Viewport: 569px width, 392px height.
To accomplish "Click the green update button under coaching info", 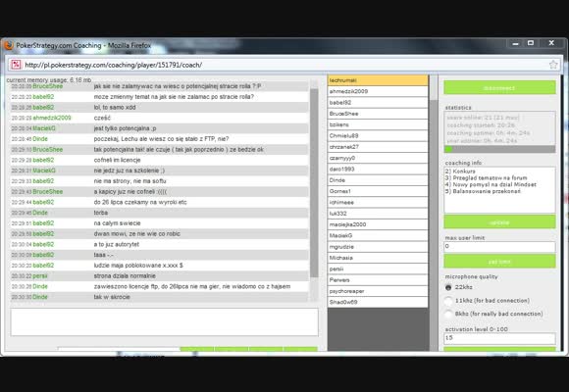I will 499,221.
